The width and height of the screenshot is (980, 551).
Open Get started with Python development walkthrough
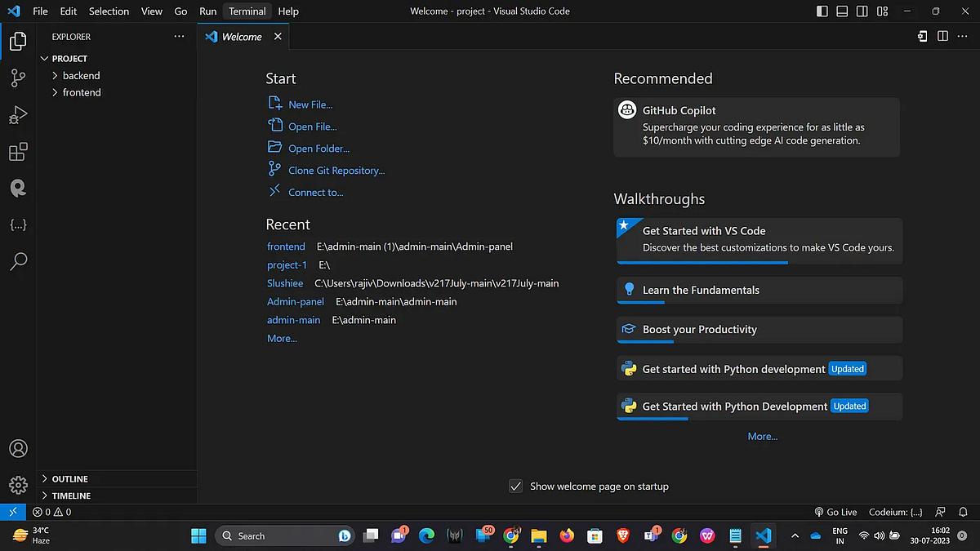coord(759,369)
